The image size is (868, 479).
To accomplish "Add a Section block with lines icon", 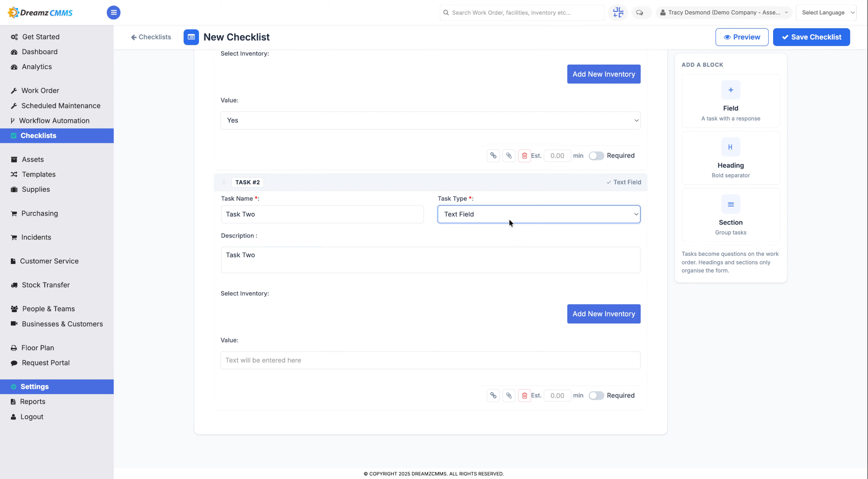I will pos(731,204).
